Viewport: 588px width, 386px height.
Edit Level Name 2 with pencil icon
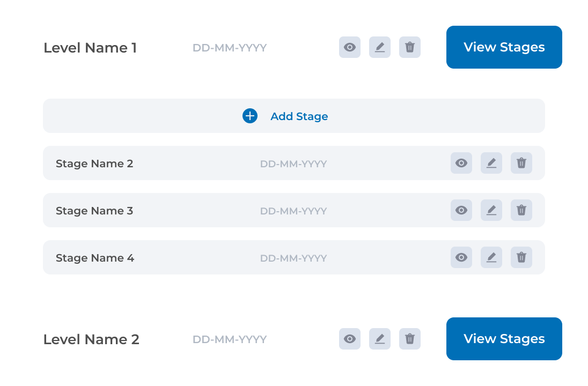point(379,339)
